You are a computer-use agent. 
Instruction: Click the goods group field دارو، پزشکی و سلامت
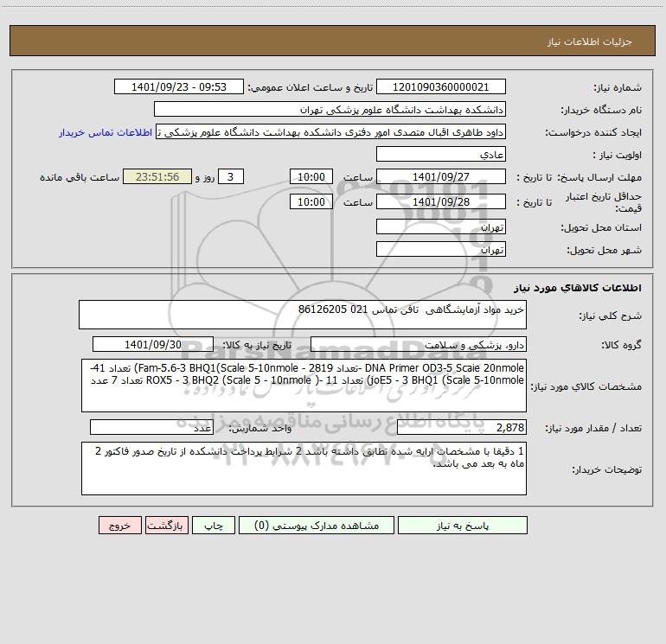419,344
